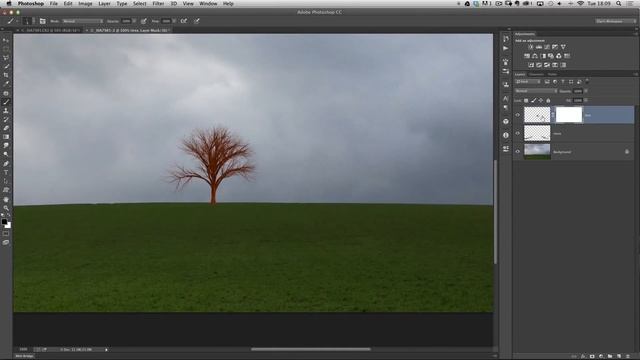
Task: Select the Horizontal Type tool
Action: pos(6,172)
